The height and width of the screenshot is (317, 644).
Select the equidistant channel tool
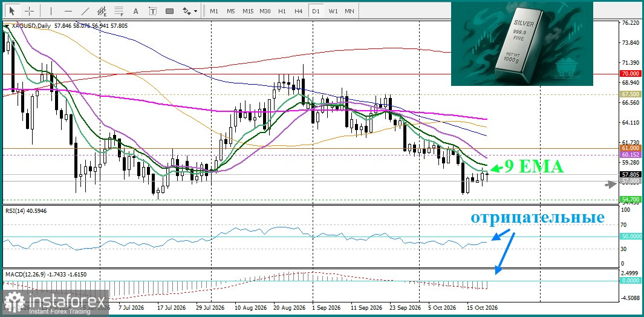[x=102, y=11]
